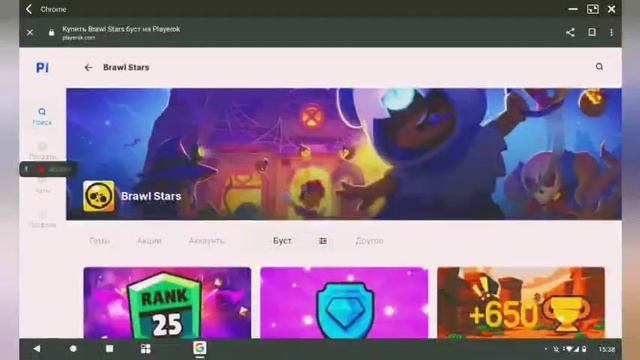Open the Чаты item in the sidebar

pos(42,186)
